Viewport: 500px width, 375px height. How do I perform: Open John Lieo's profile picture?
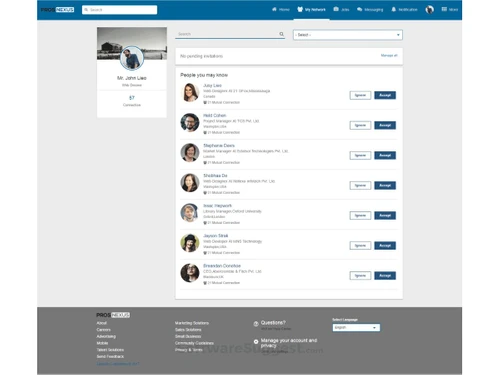[x=132, y=58]
